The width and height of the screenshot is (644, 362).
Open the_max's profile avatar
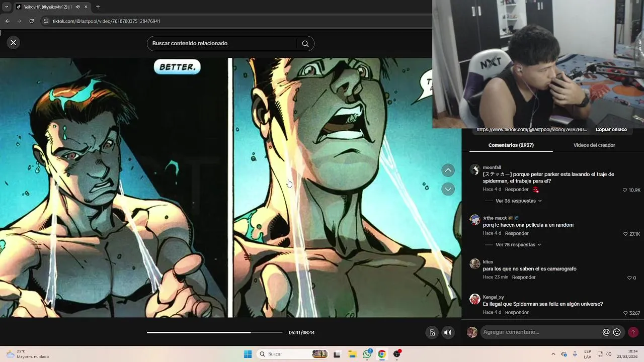point(474,220)
